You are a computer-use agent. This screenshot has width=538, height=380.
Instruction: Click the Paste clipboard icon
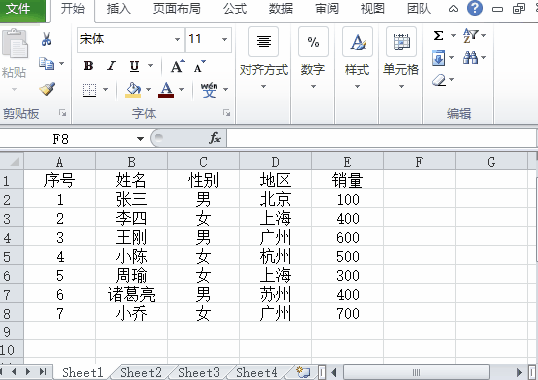tap(15, 44)
